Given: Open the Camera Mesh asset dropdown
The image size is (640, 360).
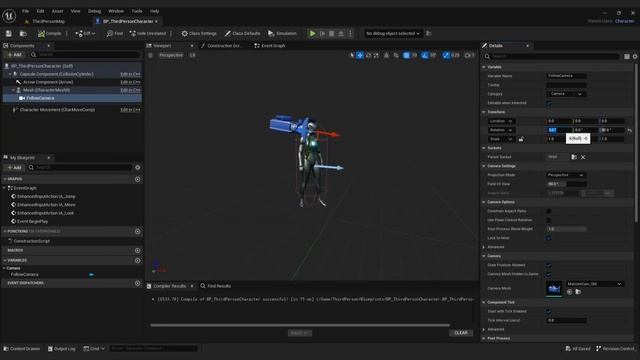Looking at the screenshot, I should point(595,284).
